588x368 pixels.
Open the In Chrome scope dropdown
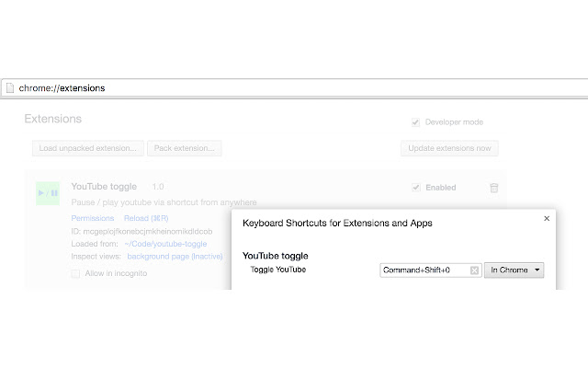coord(514,270)
